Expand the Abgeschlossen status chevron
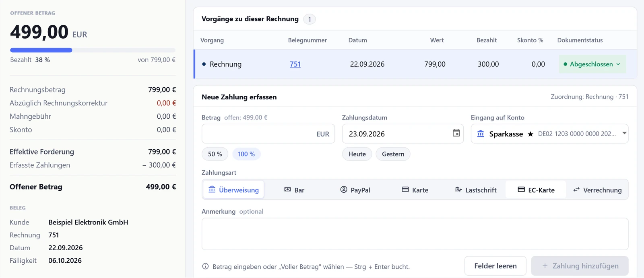Screen dimensions: 644x278 pyautogui.click(x=618, y=64)
